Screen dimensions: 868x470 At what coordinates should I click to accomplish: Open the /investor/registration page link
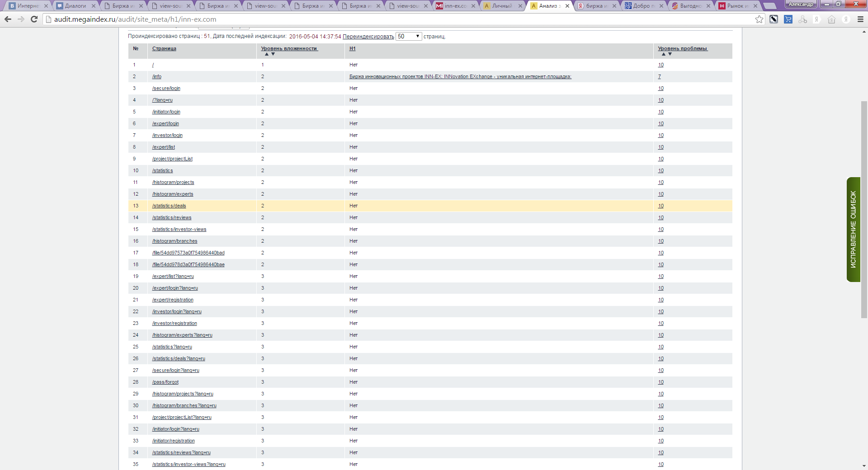175,323
